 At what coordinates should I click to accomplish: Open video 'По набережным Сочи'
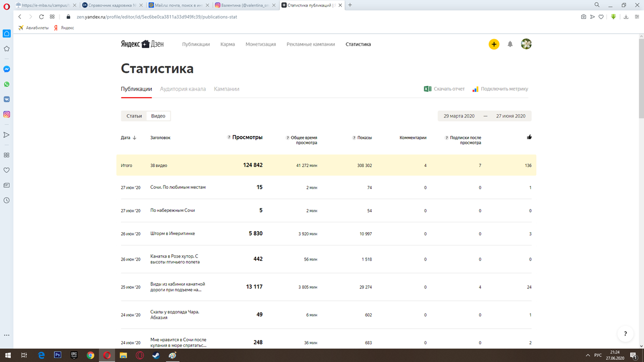pos(172,210)
